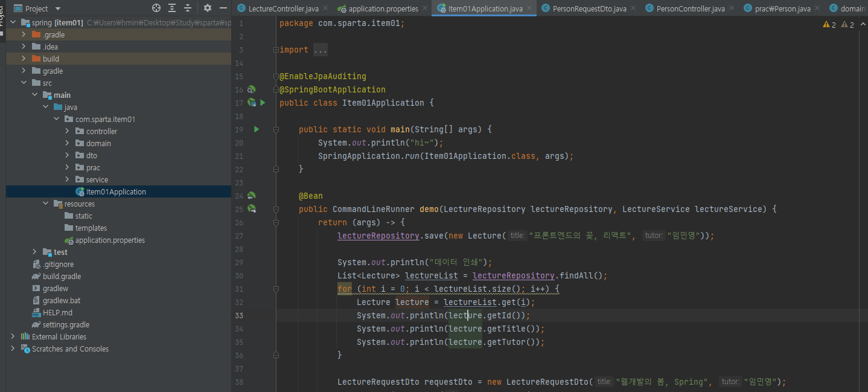This screenshot has width=868, height=392.
Task: Select gradlew file in tree
Action: tap(118, 288)
